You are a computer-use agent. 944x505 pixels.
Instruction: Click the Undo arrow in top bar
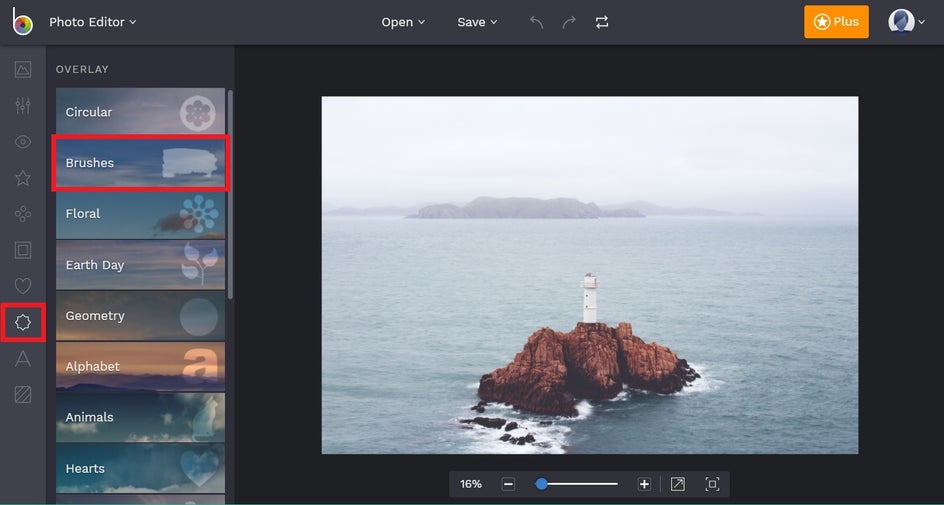(537, 22)
